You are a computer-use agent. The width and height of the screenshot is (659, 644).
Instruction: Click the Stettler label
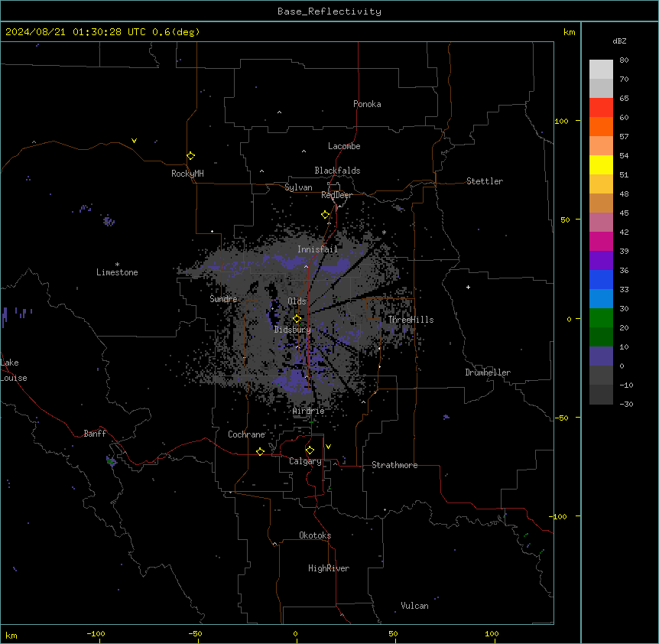[485, 181]
